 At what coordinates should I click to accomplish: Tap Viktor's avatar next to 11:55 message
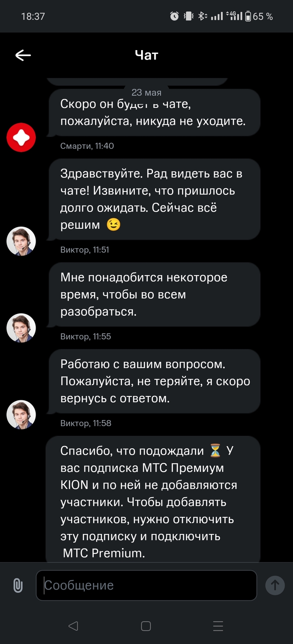[21, 327]
